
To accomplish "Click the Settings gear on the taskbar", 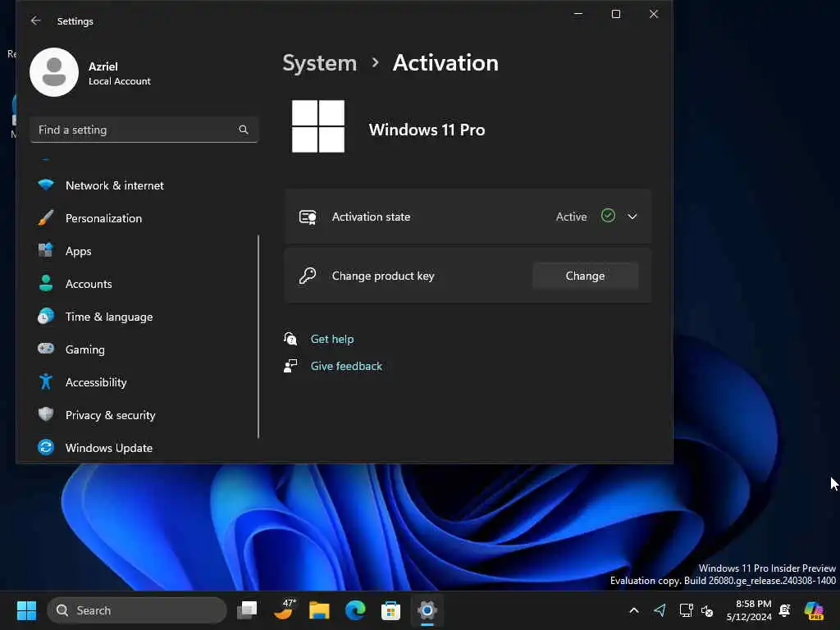I will pos(427,610).
